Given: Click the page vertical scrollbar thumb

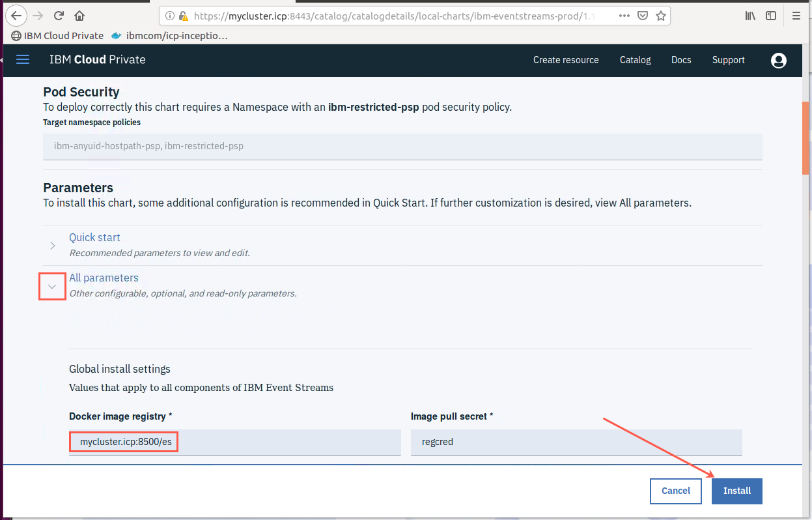Looking at the screenshot, I should click(806, 137).
